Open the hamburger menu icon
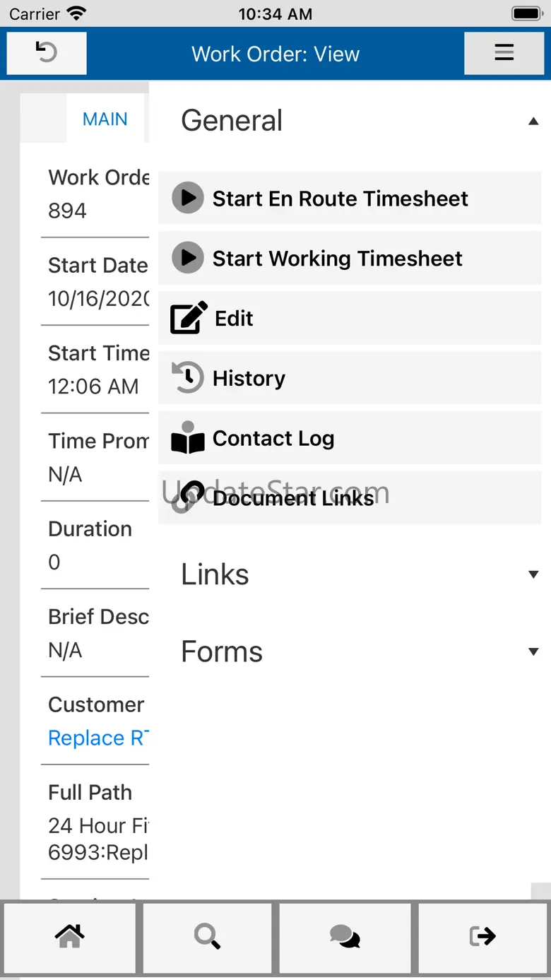 click(x=504, y=53)
